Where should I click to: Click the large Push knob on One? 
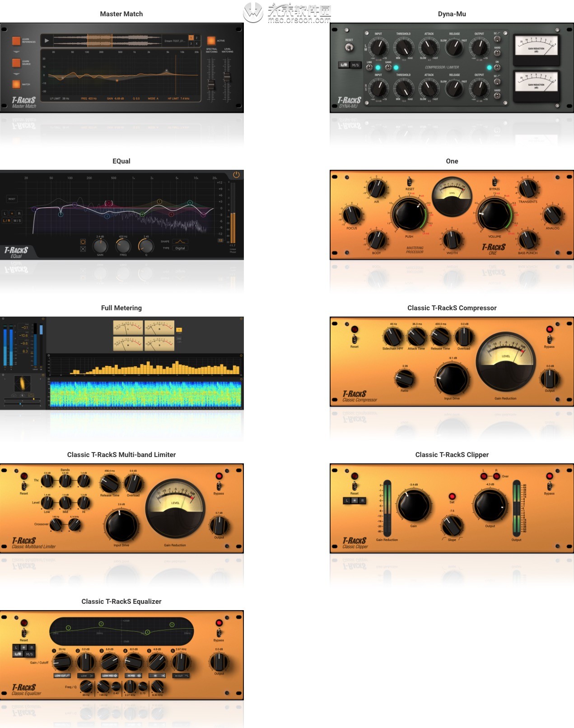click(x=409, y=215)
